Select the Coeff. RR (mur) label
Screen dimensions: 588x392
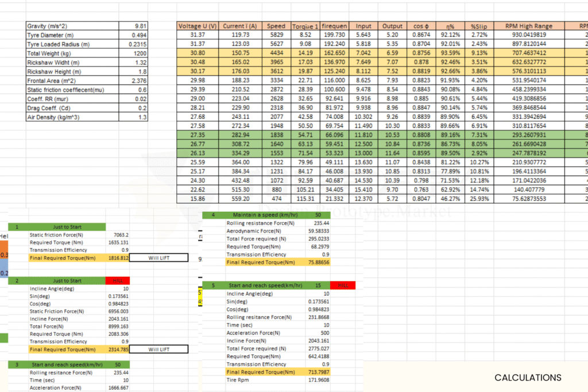(x=72, y=99)
